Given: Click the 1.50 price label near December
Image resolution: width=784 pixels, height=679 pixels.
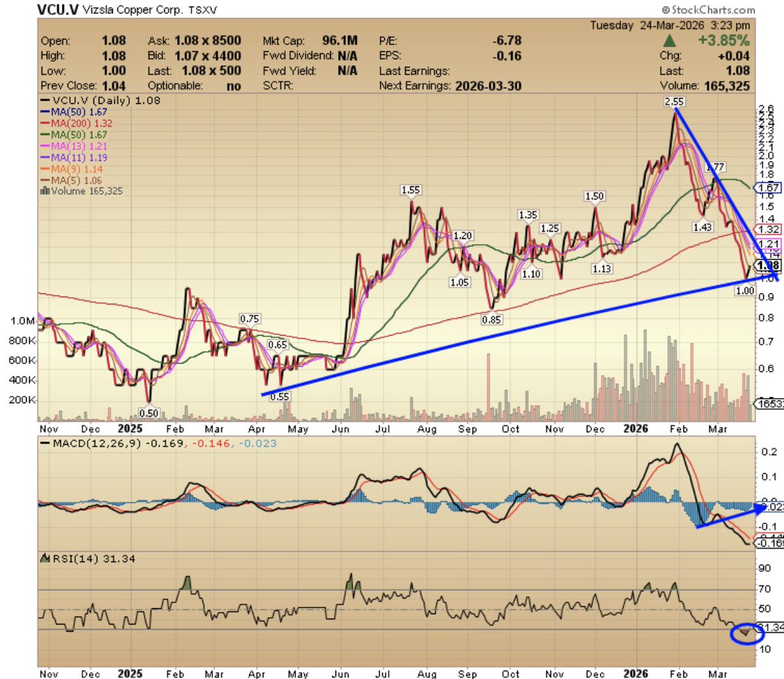Looking at the screenshot, I should click(595, 196).
